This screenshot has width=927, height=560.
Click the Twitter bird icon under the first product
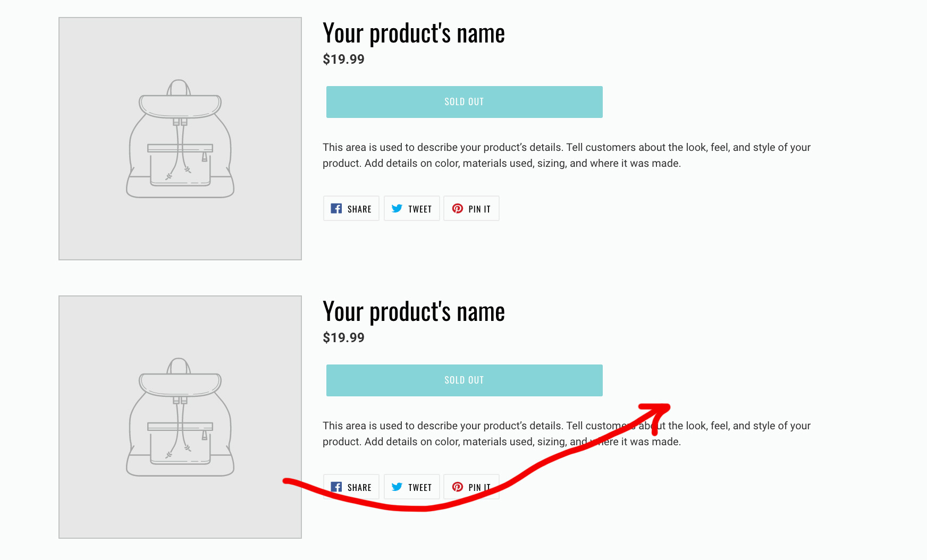click(x=397, y=208)
